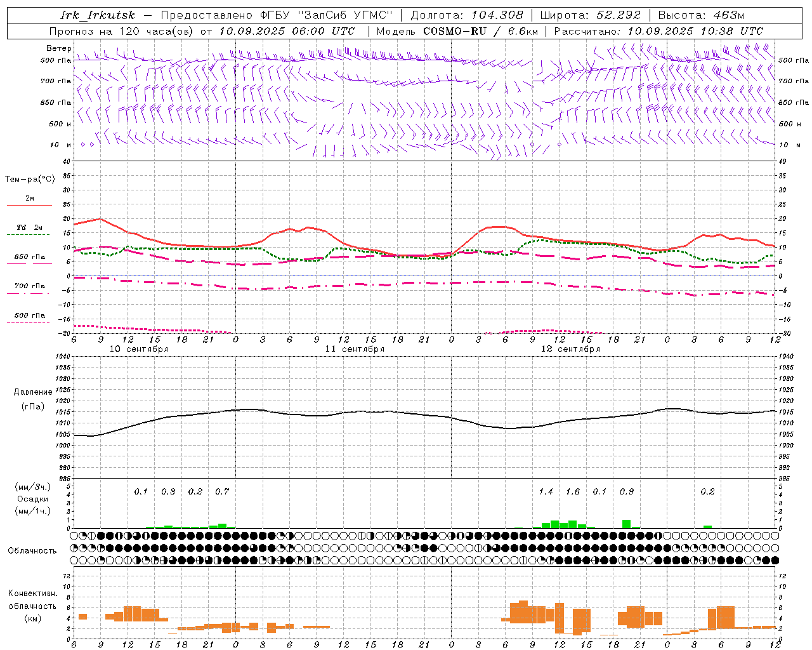Viewport: 812px width, 650px height.
Task: Click the "12 сентября" date label
Action: point(570,349)
